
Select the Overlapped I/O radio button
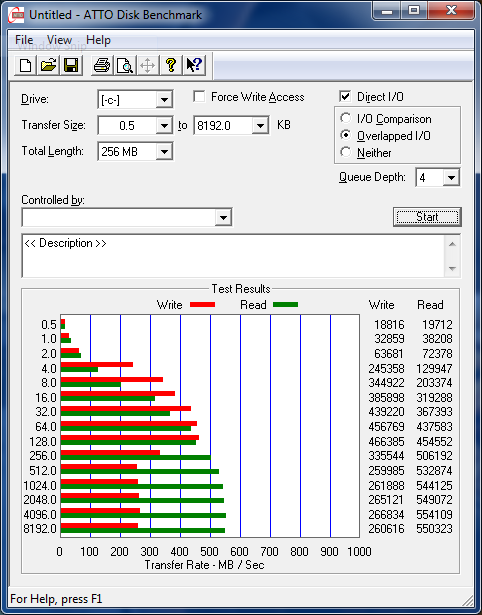click(x=346, y=135)
